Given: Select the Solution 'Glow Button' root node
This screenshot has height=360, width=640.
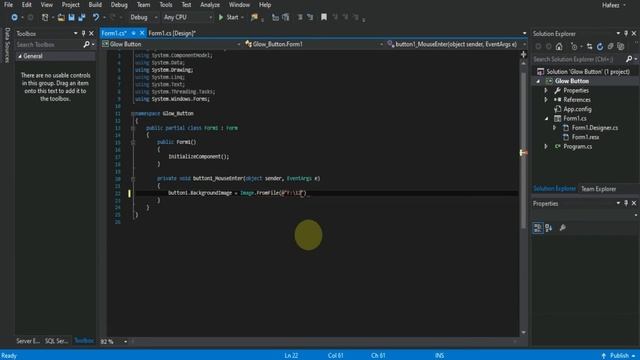Looking at the screenshot, I should coord(588,71).
